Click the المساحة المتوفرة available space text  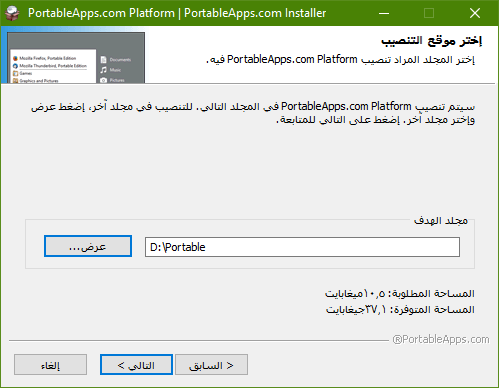coord(400,310)
